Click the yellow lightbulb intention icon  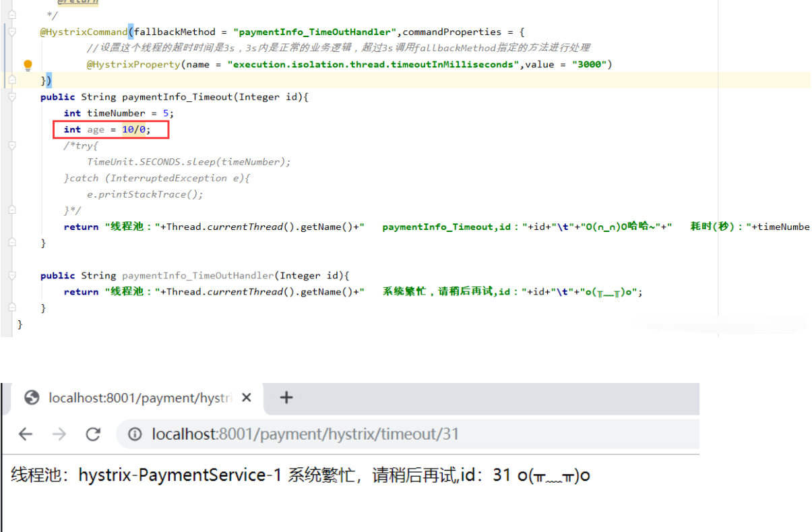click(x=28, y=65)
